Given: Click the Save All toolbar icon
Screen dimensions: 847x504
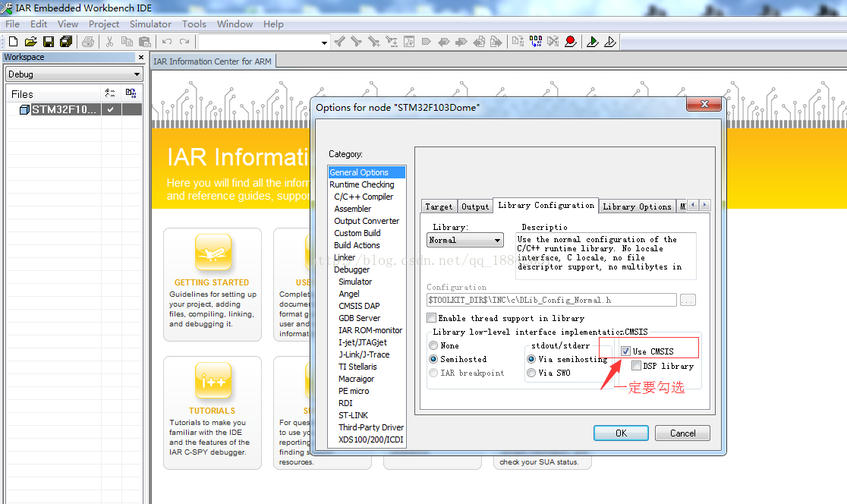Looking at the screenshot, I should coord(66,42).
